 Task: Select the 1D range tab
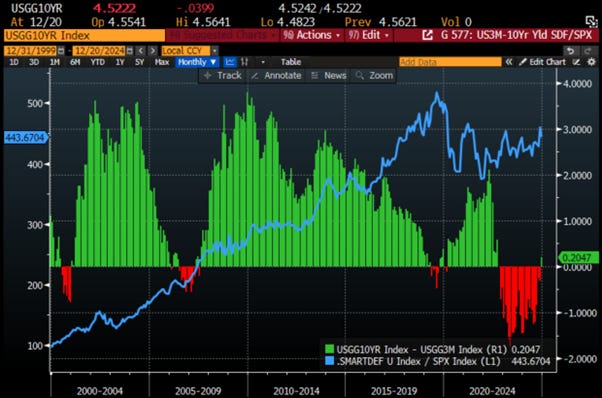[14, 62]
